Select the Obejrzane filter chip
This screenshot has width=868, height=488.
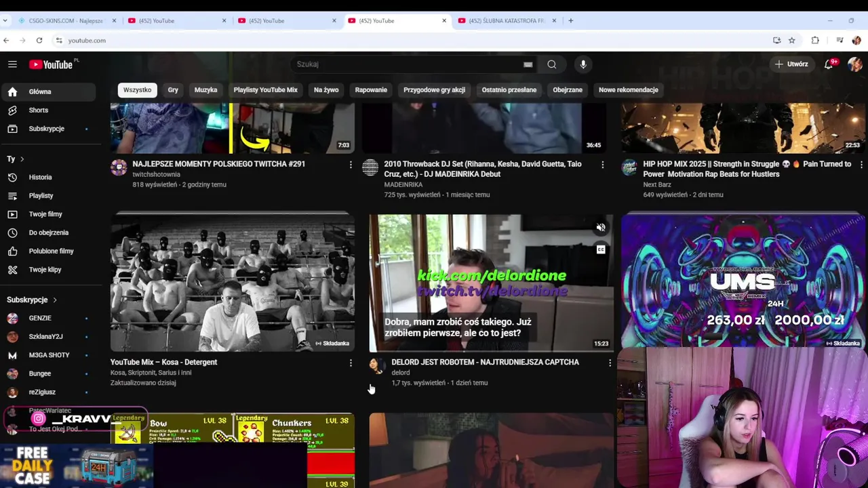[568, 89]
